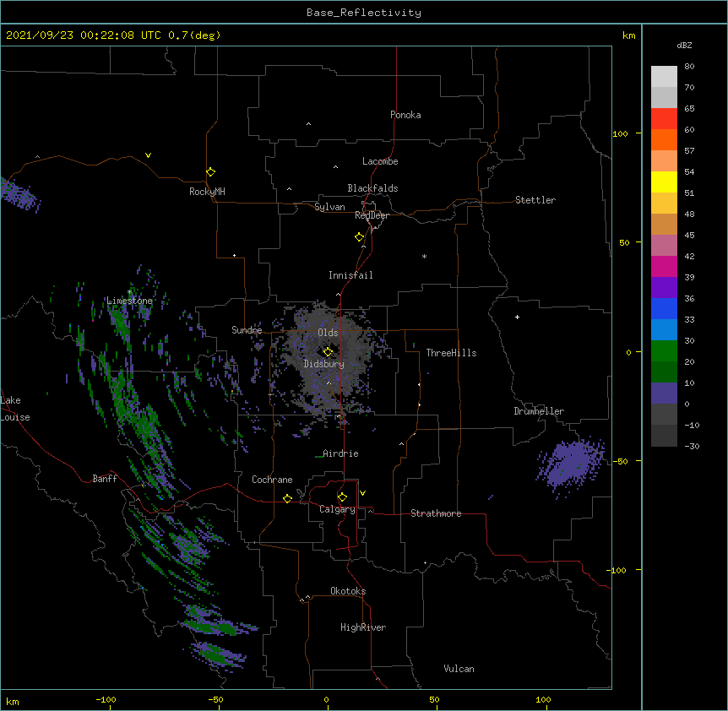This screenshot has width=728, height=711.
Task: Click the -100 tick on the bottom axis
Action: [x=106, y=699]
